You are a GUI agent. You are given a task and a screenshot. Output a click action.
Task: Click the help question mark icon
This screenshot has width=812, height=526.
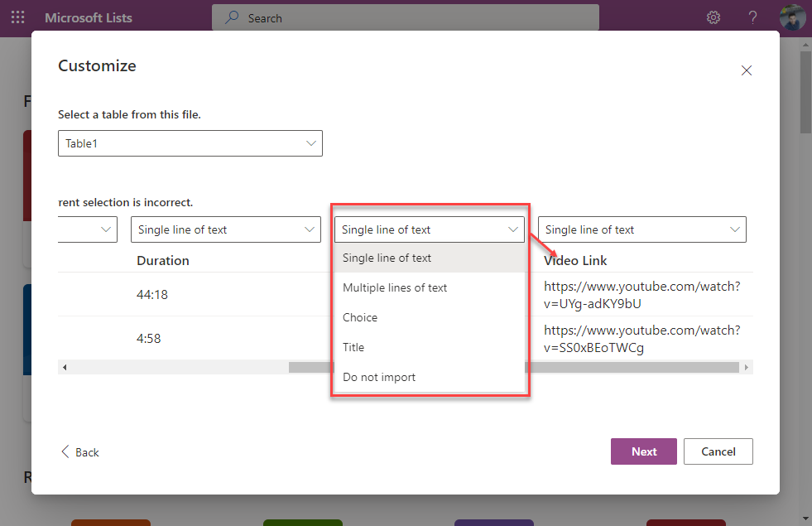click(752, 17)
